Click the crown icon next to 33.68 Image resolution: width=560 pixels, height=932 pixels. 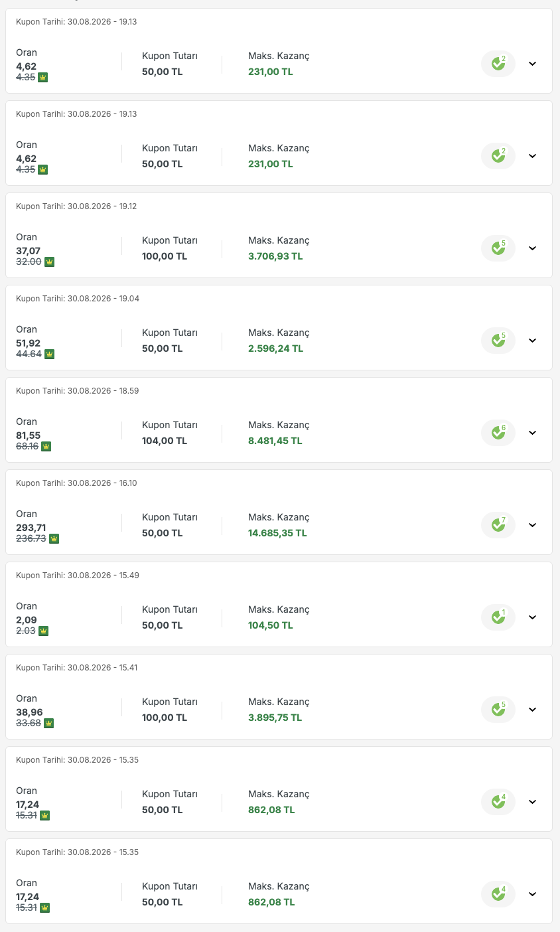coord(48,723)
